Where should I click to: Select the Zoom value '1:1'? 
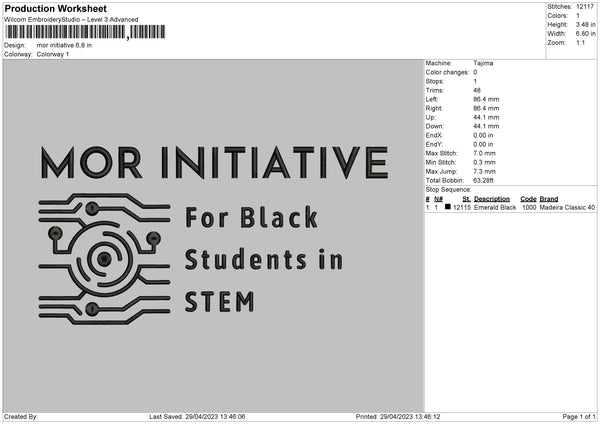[580, 42]
